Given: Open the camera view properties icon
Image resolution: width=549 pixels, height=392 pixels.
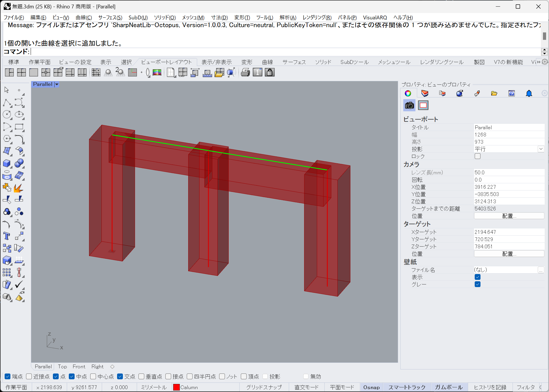Looking at the screenshot, I should (409, 106).
